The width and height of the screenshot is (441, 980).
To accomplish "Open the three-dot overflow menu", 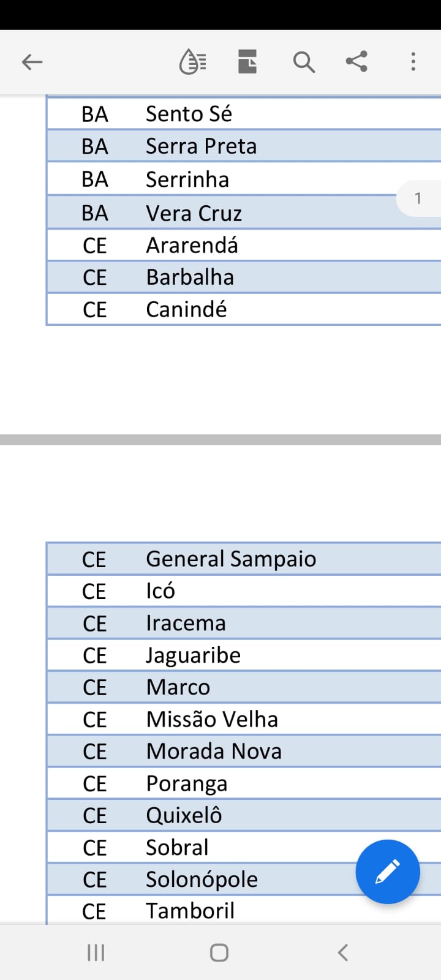I will [413, 61].
